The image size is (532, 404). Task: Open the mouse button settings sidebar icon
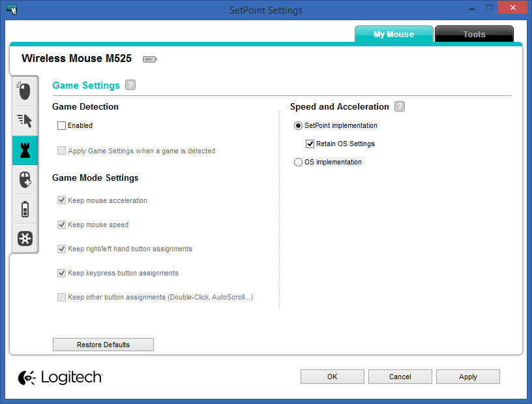[25, 91]
